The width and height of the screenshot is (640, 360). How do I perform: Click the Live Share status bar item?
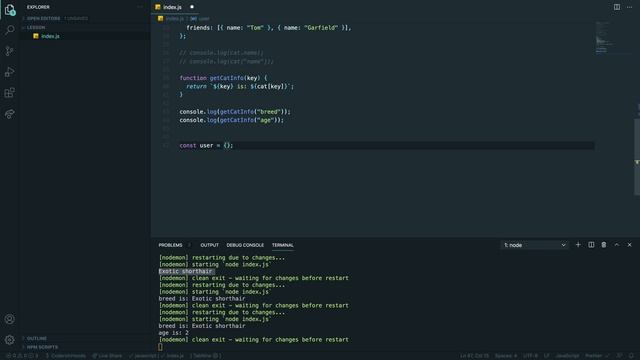[x=107, y=356]
